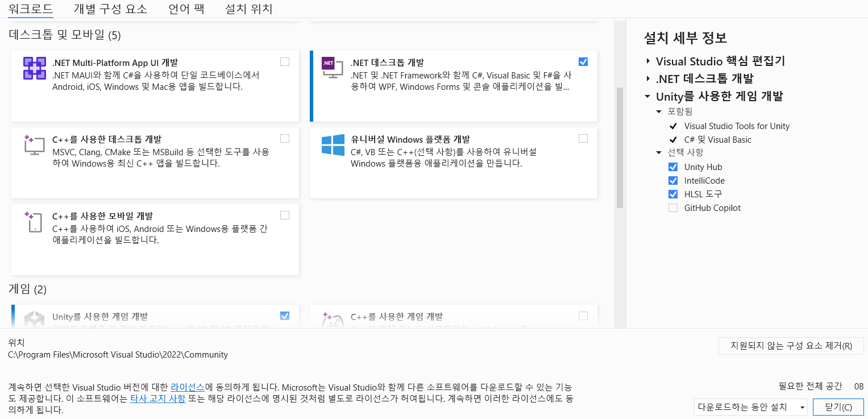Check the C++를 사용한 데스크톱 개발 checkbox
Image resolution: width=868 pixels, height=419 pixels.
(x=285, y=138)
